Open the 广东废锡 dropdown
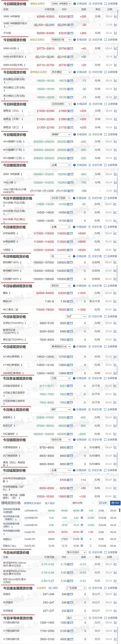Image resolution: width=121 pixels, height=644 pixels. click(x=76, y=588)
